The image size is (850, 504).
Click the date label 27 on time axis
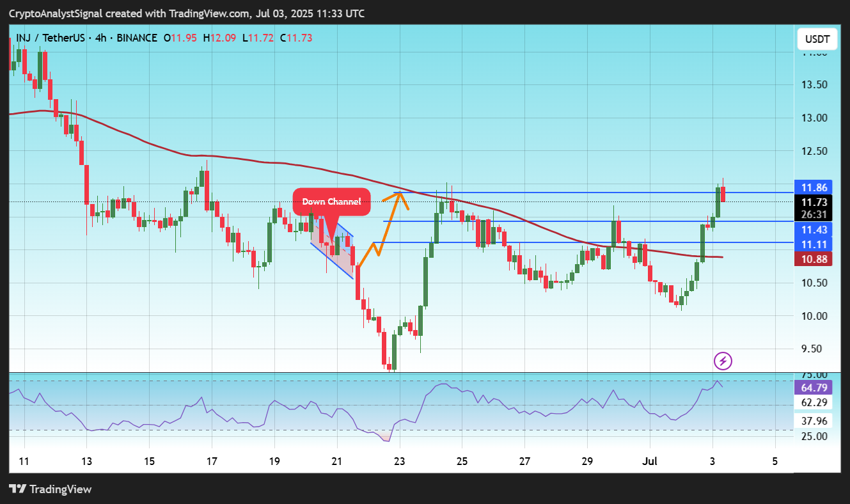524,461
